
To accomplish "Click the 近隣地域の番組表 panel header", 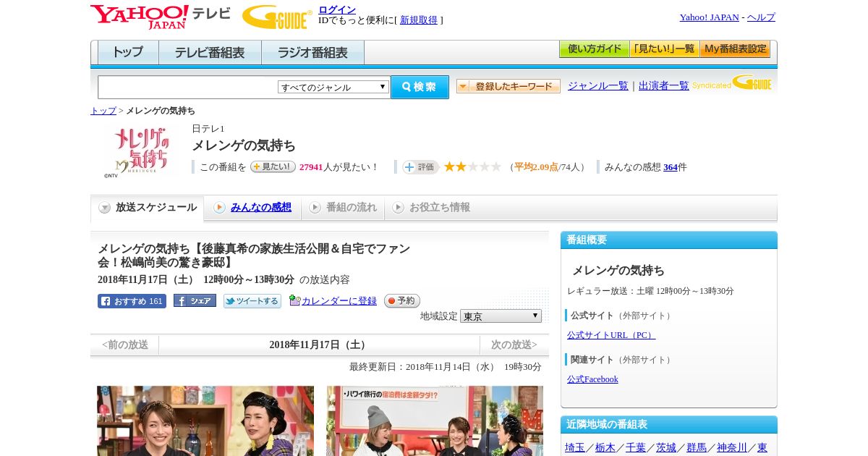I will 669,425.
